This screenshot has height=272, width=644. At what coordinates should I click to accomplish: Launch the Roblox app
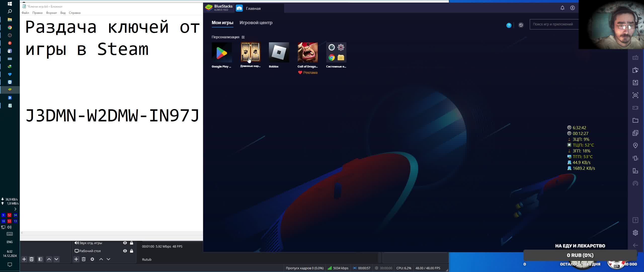279,52
